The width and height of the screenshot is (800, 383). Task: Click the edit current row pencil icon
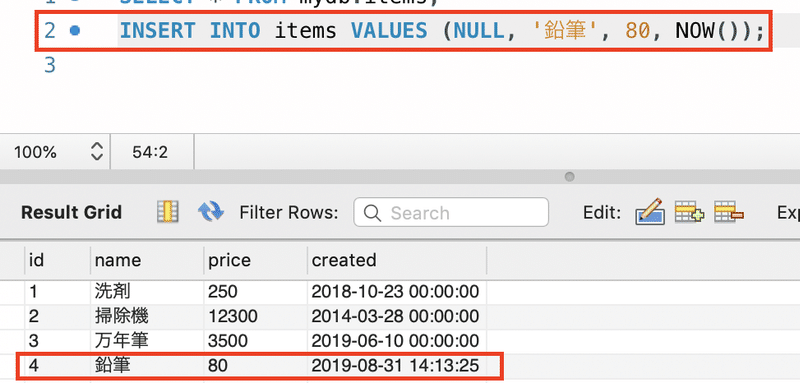(x=649, y=212)
